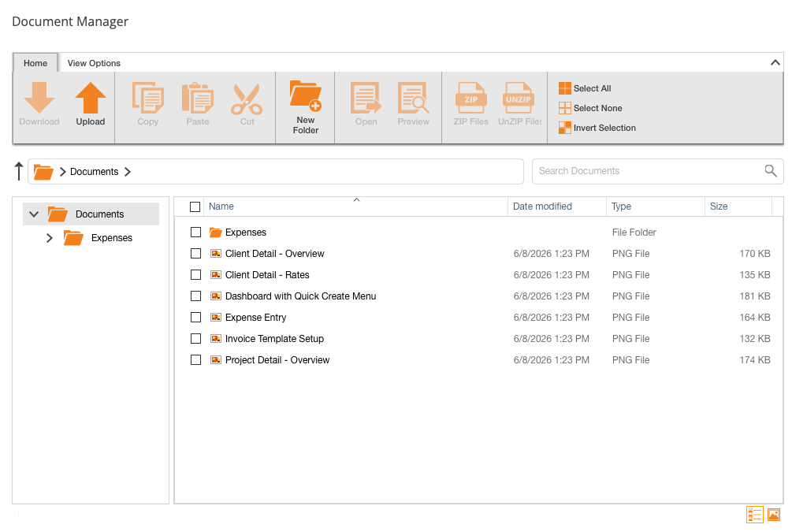Click the breadcrumb root folder icon

tap(43, 172)
